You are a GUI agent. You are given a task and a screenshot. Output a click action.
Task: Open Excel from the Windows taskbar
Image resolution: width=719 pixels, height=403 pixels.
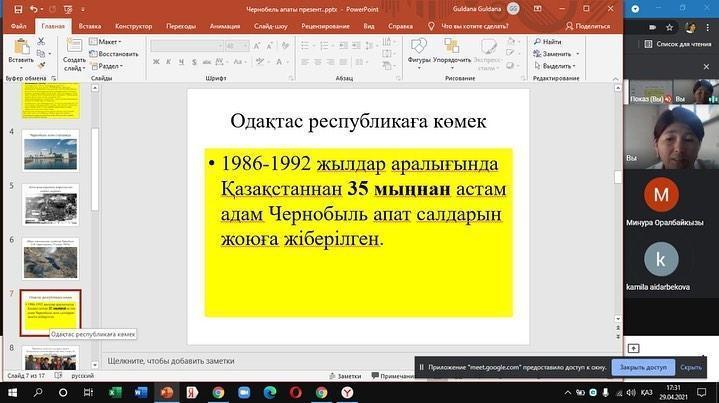pyautogui.click(x=115, y=393)
